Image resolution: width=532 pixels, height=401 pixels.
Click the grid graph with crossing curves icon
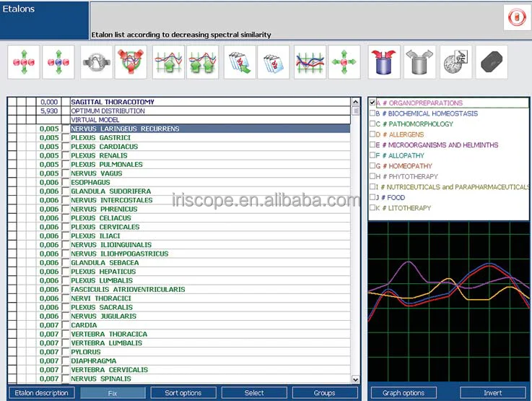(x=309, y=63)
